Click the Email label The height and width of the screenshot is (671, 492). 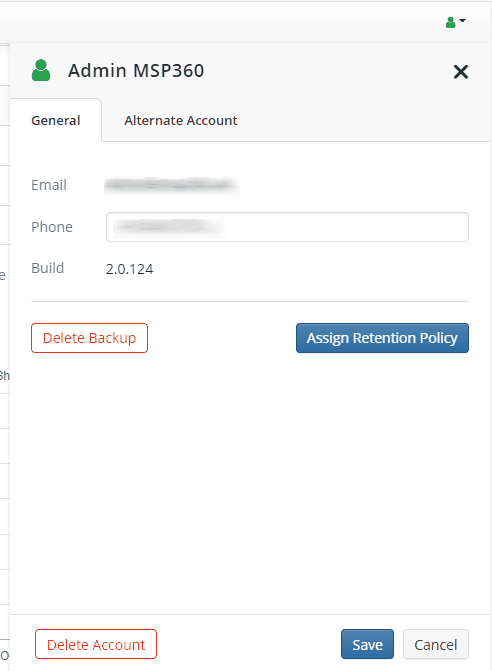tap(49, 185)
